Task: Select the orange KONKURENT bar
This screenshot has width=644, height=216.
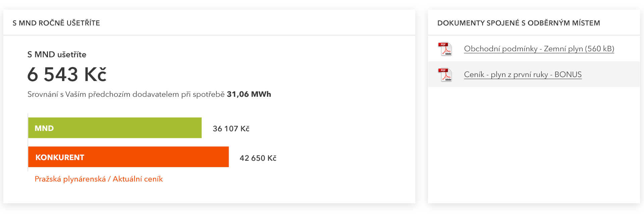Action: [x=128, y=157]
